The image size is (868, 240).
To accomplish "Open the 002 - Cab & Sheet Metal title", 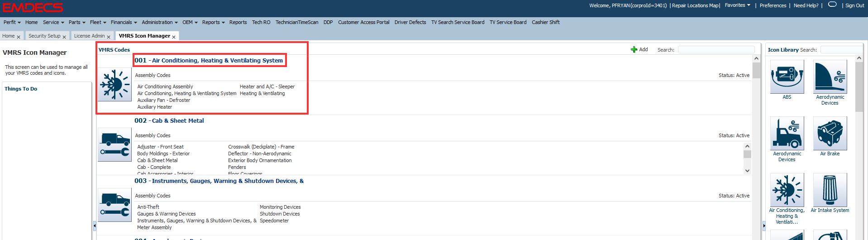I will (169, 120).
